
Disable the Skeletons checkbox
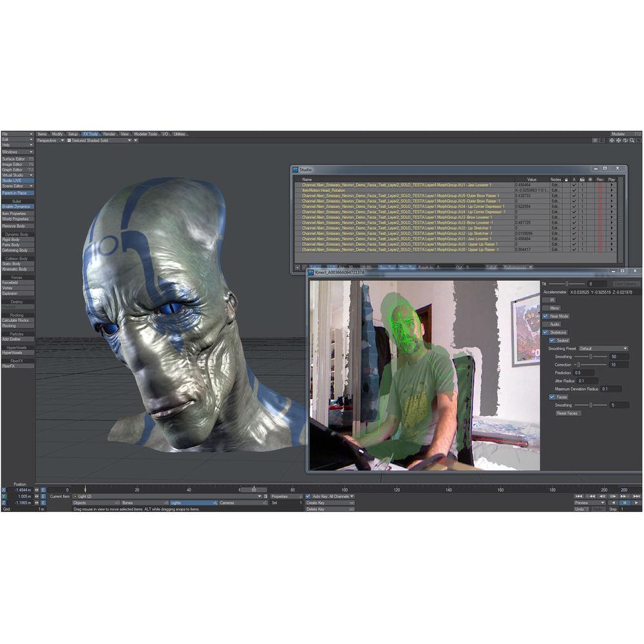pos(545,332)
